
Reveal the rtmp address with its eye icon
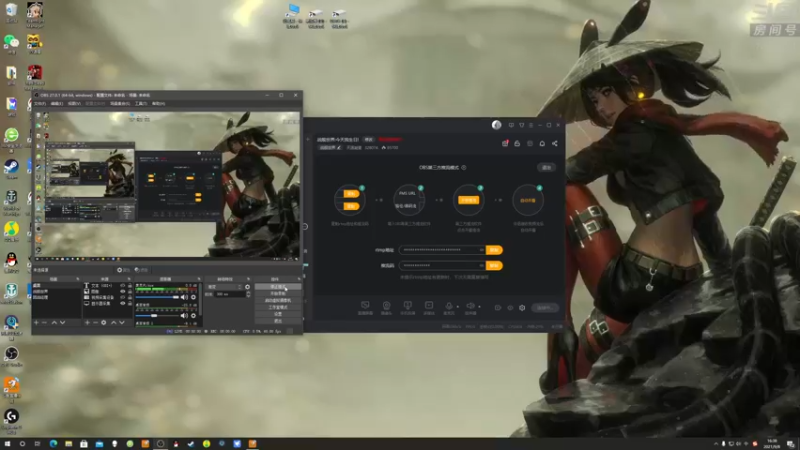point(481,250)
